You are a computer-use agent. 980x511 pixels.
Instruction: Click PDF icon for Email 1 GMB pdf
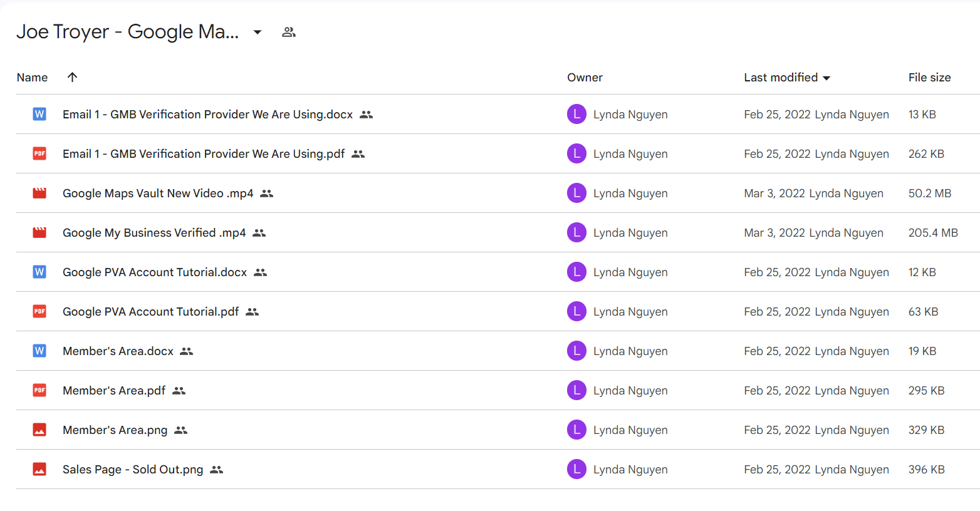click(x=39, y=153)
